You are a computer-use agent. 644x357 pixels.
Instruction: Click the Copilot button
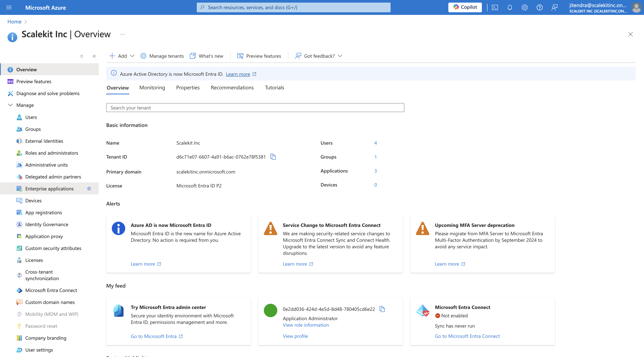[465, 7]
